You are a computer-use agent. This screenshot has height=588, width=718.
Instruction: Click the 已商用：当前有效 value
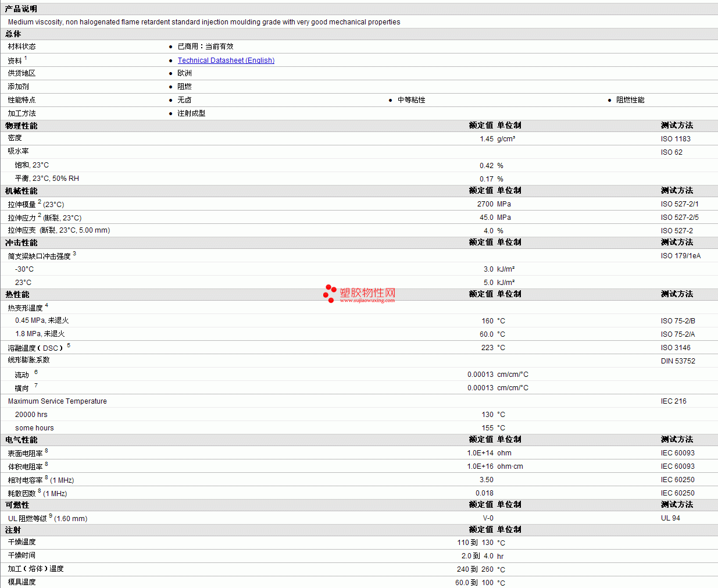[x=205, y=47]
